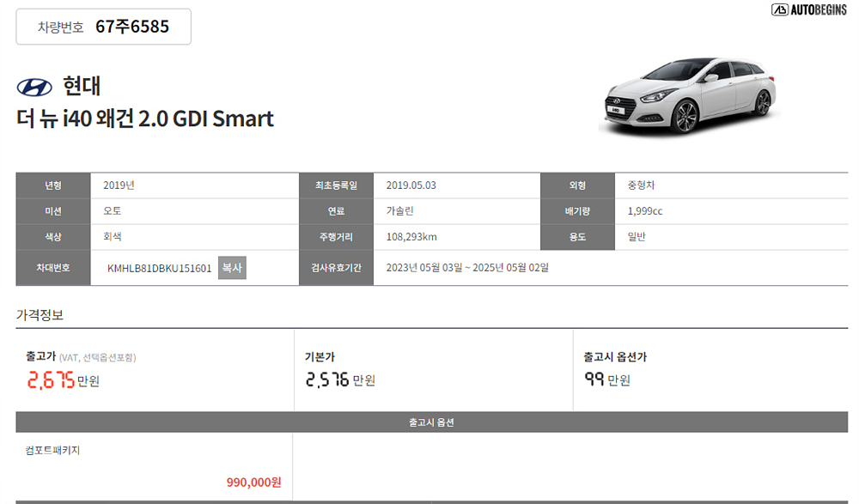
Task: Click the 차대번호 header cell
Action: coord(53,268)
